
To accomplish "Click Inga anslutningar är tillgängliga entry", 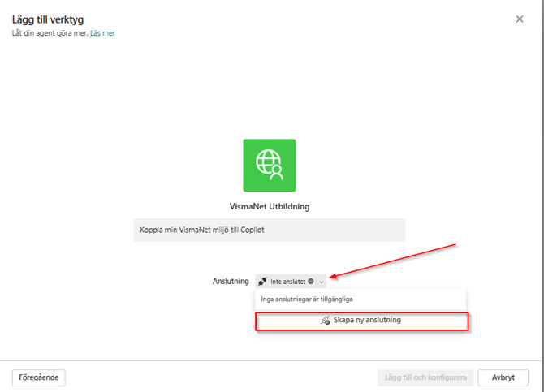I will [307, 299].
